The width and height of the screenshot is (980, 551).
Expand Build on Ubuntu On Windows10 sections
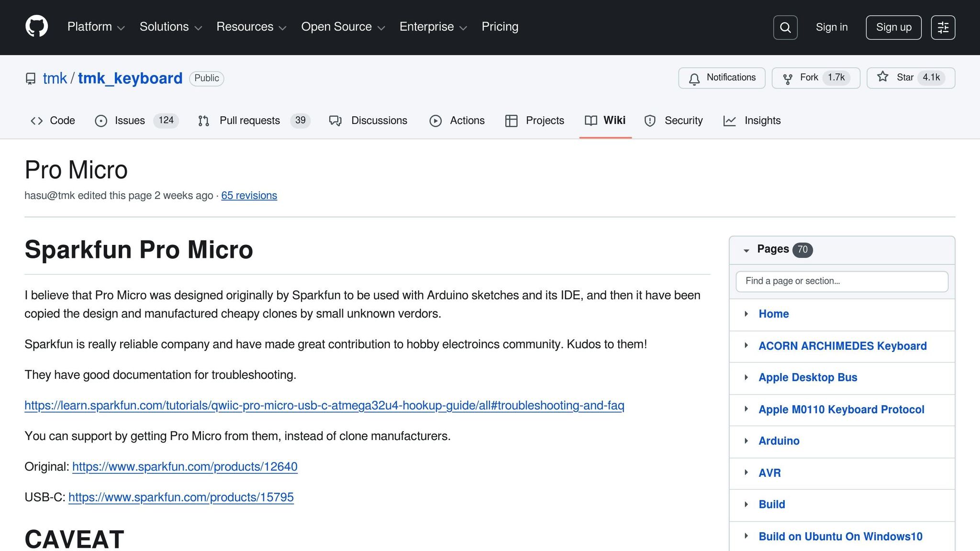tap(746, 536)
